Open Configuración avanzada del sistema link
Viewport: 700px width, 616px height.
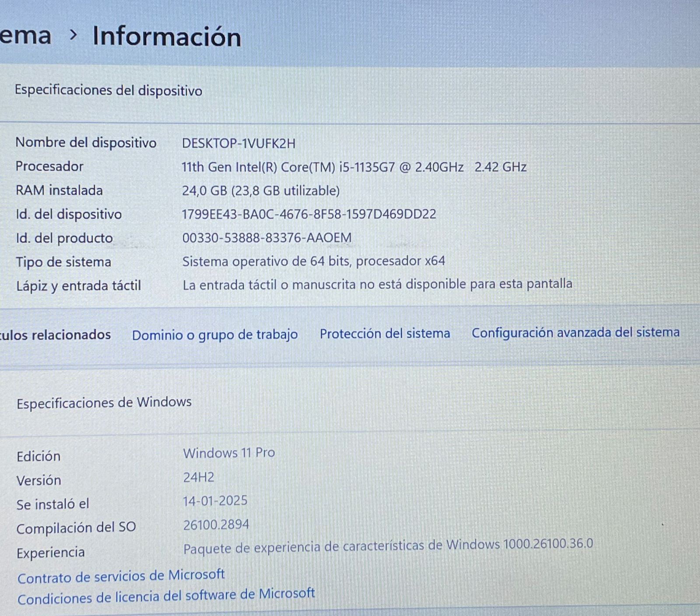tap(575, 333)
